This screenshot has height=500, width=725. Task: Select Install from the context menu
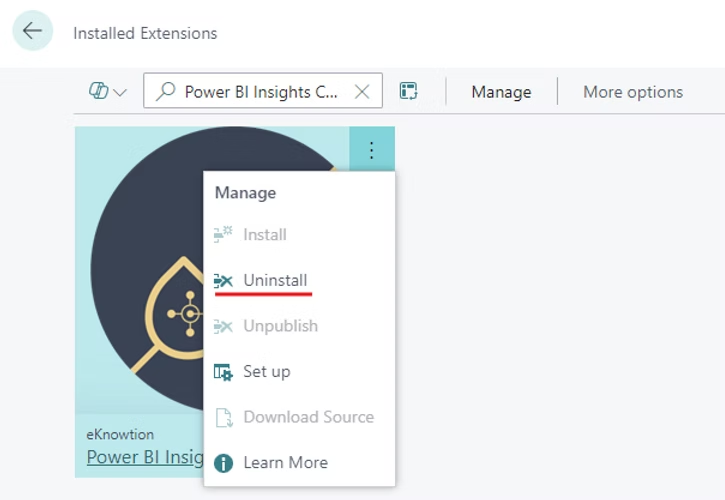click(x=264, y=235)
